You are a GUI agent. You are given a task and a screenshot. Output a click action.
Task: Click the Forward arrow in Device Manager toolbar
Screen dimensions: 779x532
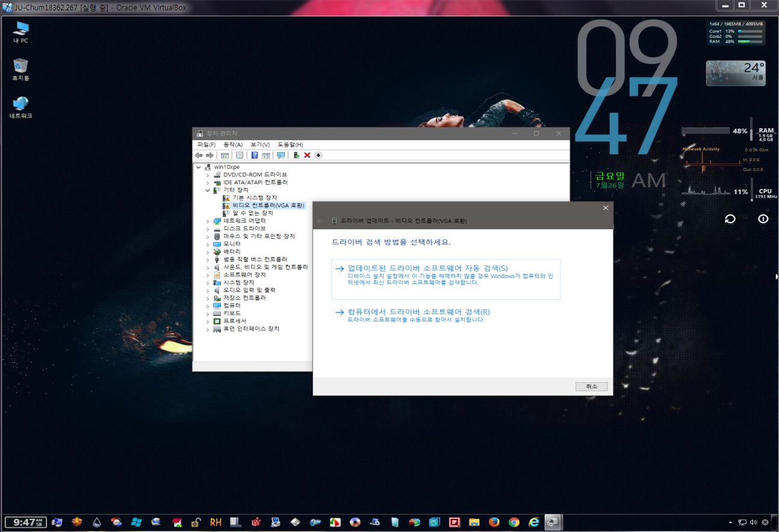click(x=209, y=155)
